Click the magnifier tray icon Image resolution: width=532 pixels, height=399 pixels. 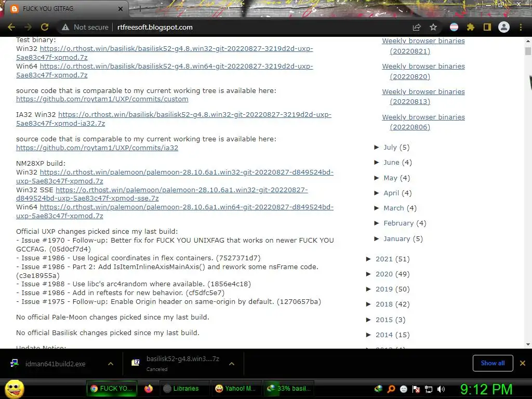pos(391,389)
